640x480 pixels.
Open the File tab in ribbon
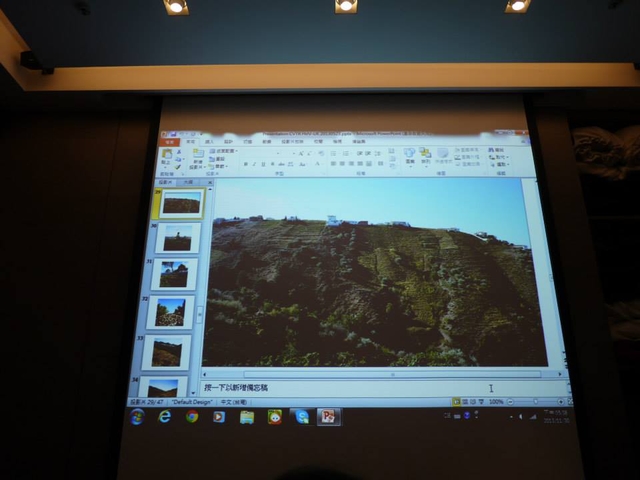tap(170, 142)
